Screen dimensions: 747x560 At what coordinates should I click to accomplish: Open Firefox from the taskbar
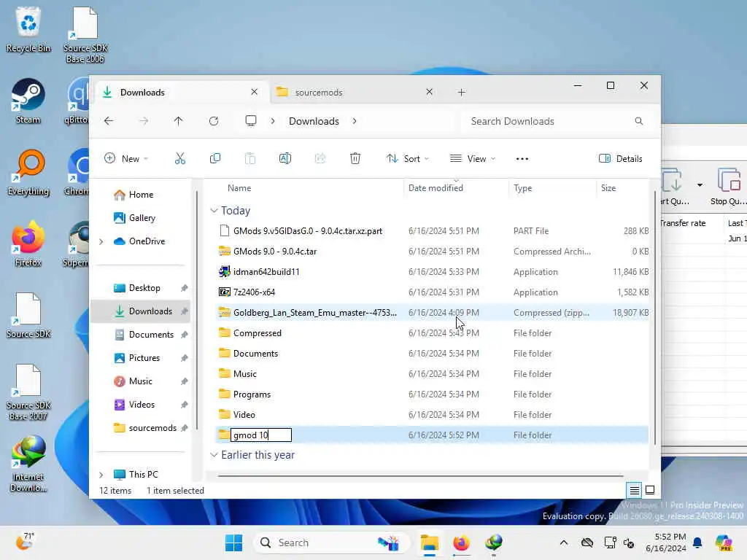(461, 542)
